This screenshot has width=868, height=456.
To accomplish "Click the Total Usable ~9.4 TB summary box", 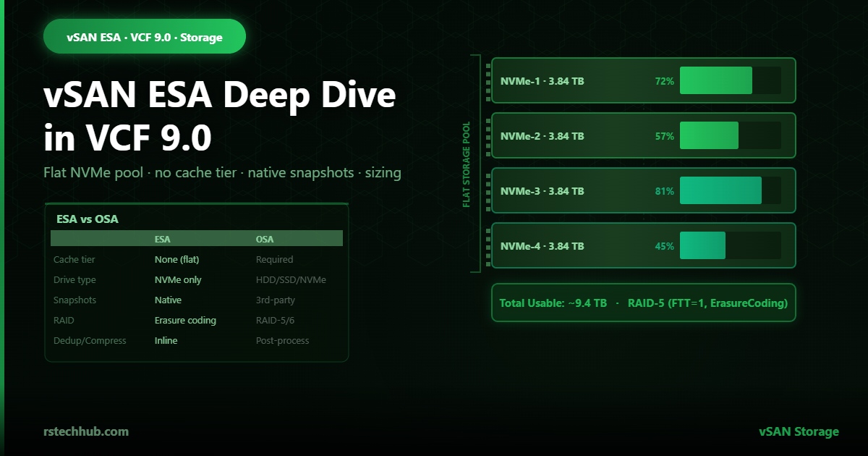I will [x=644, y=303].
